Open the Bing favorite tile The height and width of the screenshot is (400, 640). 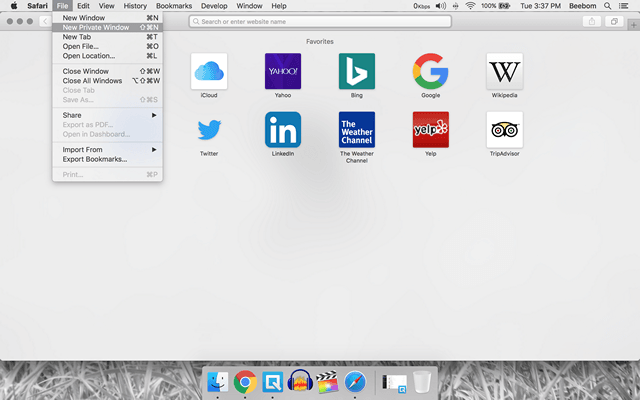point(357,71)
